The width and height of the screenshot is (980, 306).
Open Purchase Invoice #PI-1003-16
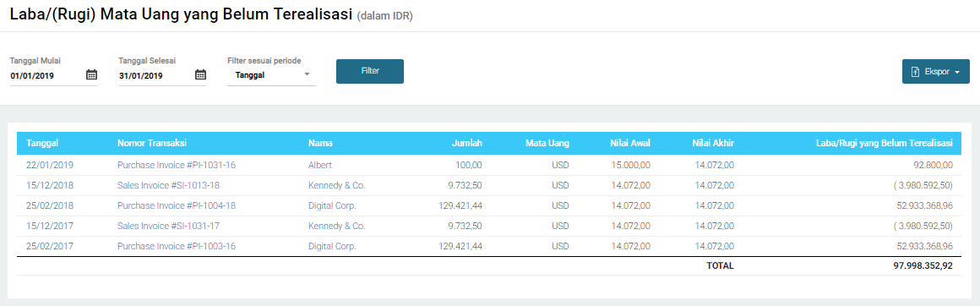coord(177,247)
